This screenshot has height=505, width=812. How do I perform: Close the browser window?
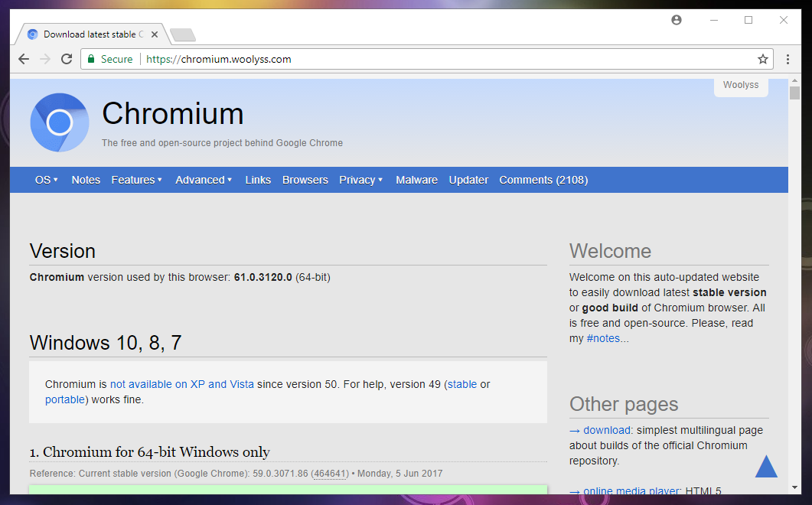pos(784,20)
